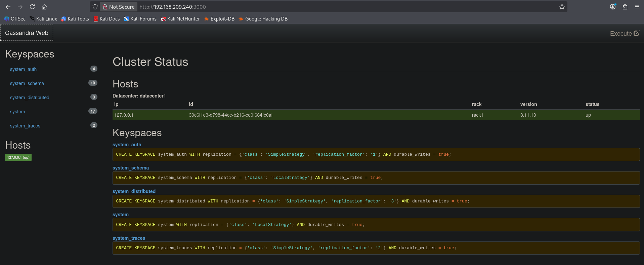Viewport: 644px width, 265px height.
Task: Click the Firefox account profile icon
Action: 613,7
